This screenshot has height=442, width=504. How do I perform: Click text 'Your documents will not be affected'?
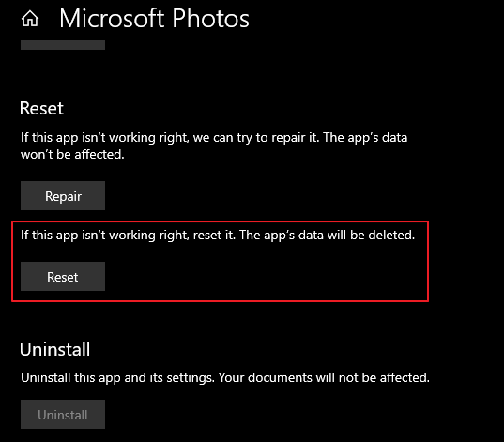pos(324,377)
